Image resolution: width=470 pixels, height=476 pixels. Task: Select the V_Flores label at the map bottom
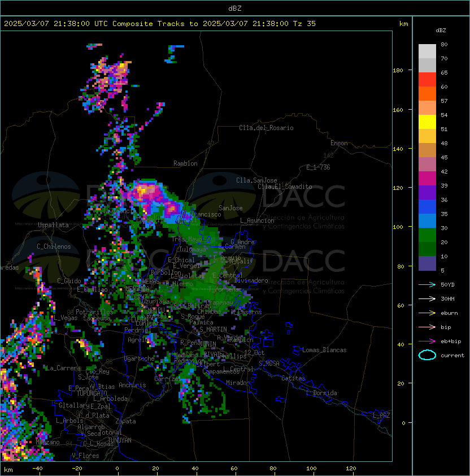(x=85, y=456)
